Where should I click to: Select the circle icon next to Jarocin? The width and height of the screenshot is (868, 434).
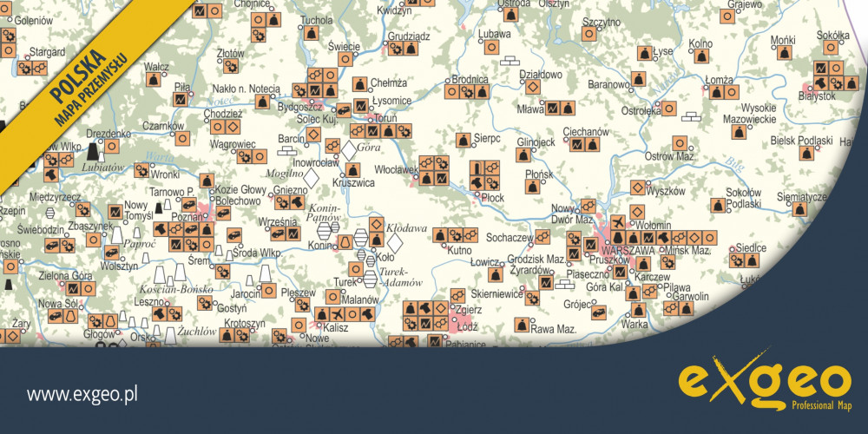[x=269, y=290]
